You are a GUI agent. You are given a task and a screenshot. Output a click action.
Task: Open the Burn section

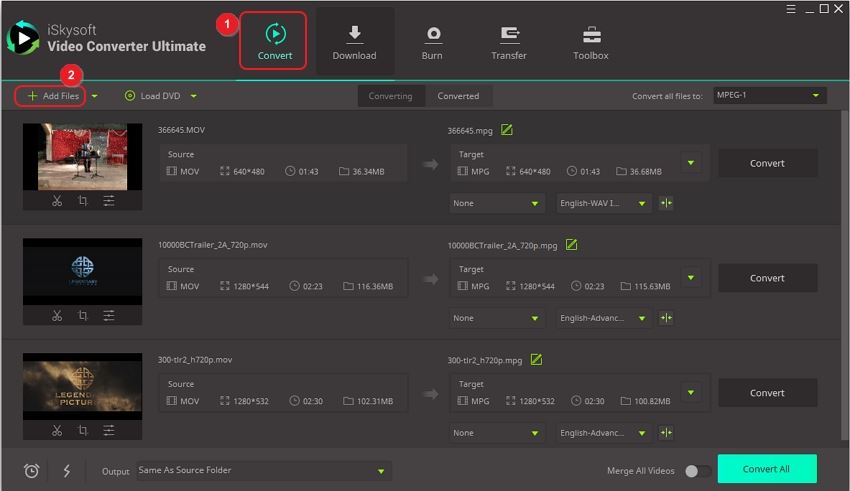pos(432,43)
